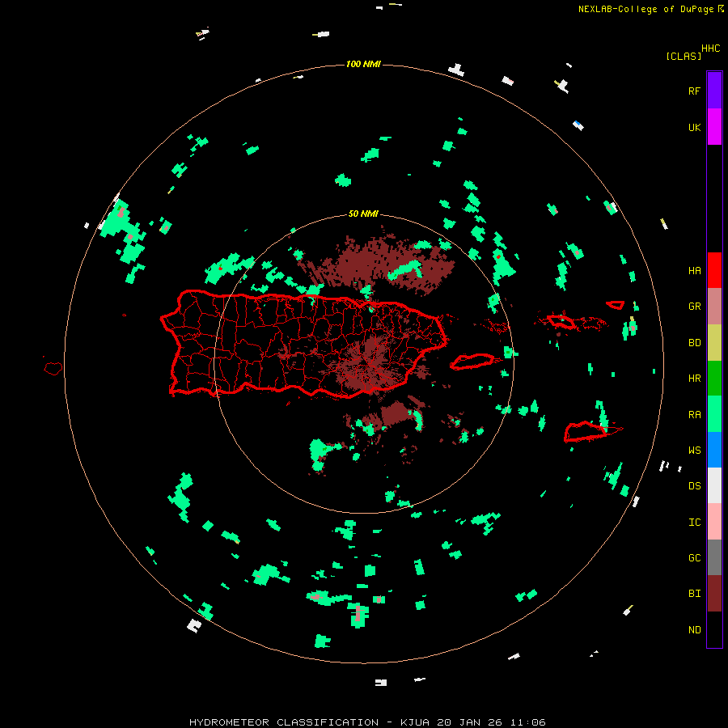Click the WS legend label
The image size is (728, 728).
pos(694,451)
